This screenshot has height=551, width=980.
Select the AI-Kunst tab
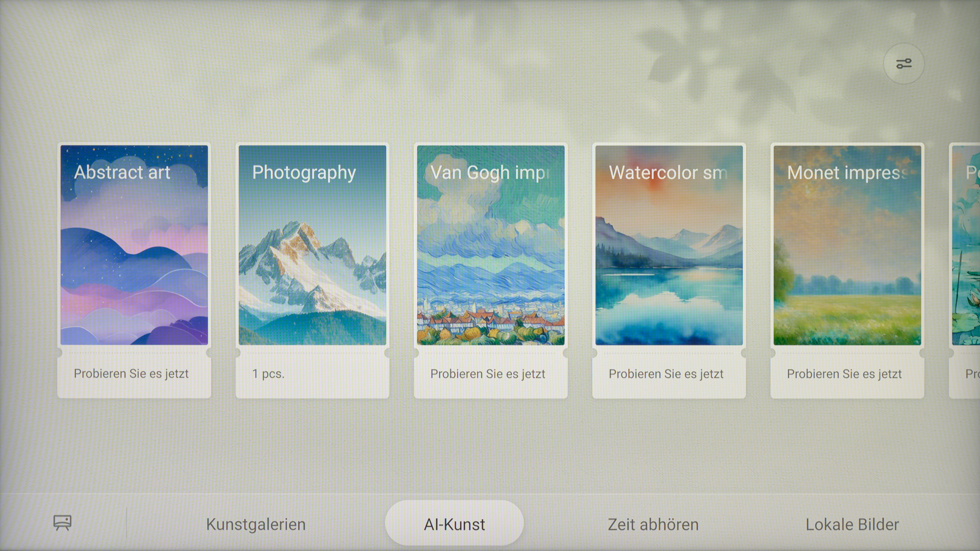[454, 524]
